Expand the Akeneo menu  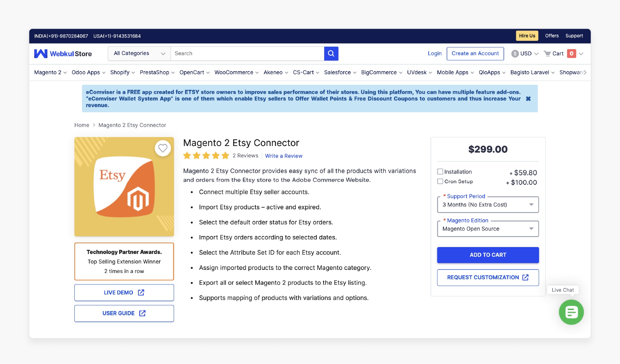(x=276, y=72)
